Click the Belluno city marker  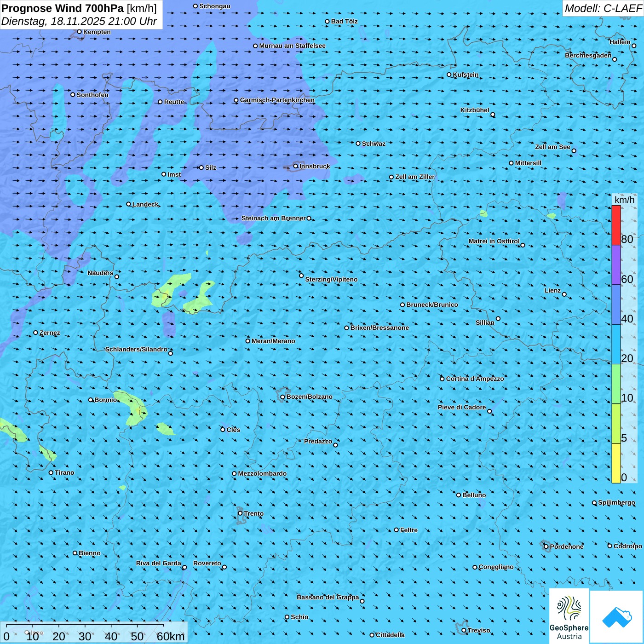pos(459,495)
